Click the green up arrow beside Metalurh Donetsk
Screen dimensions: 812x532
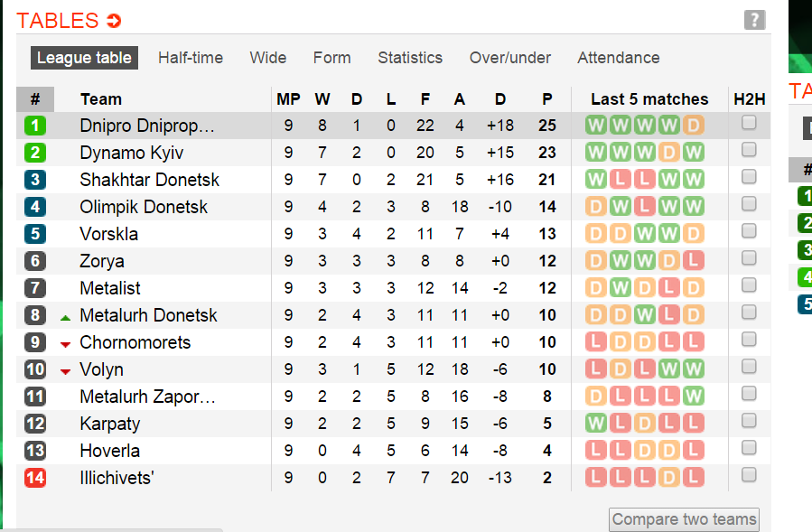(65, 317)
